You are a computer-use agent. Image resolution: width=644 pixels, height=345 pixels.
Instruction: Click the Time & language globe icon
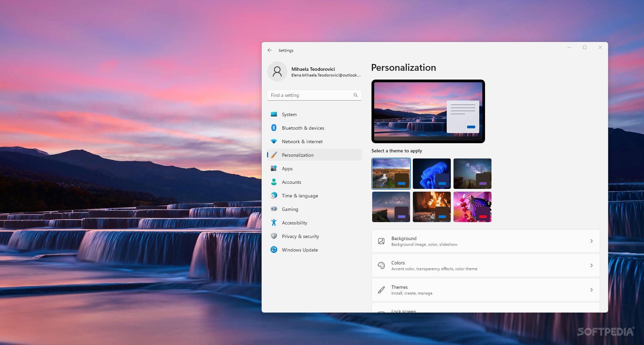274,195
